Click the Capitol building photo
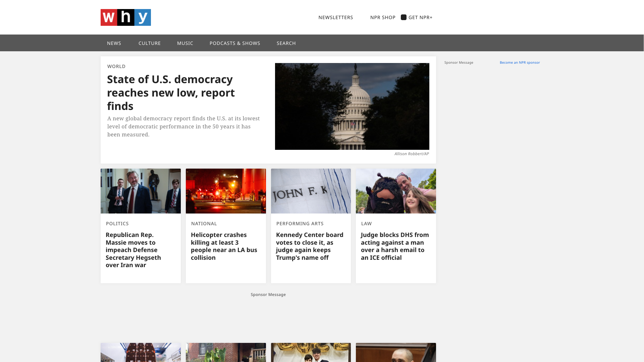Viewport: 644px width, 362px height. coord(352,106)
